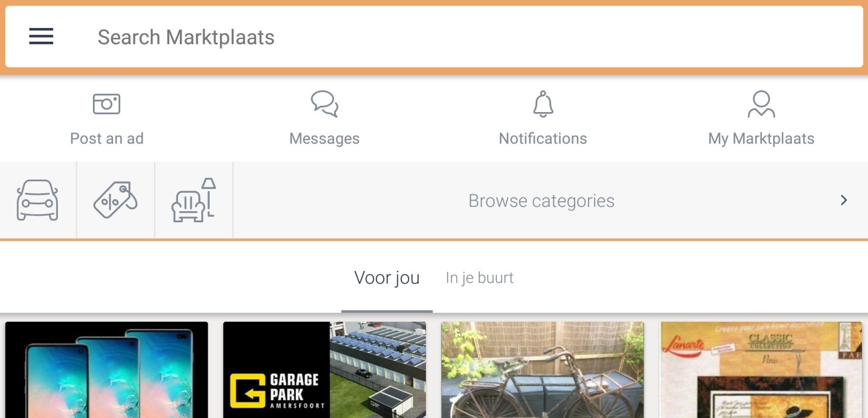This screenshot has height=418, width=868.
Task: Open the Lanarte Classic Collection ad
Action: pos(761,370)
